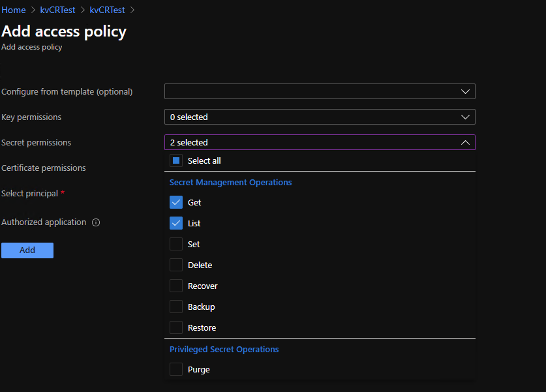
Task: Uncheck the Get secret permission
Action: (x=176, y=202)
